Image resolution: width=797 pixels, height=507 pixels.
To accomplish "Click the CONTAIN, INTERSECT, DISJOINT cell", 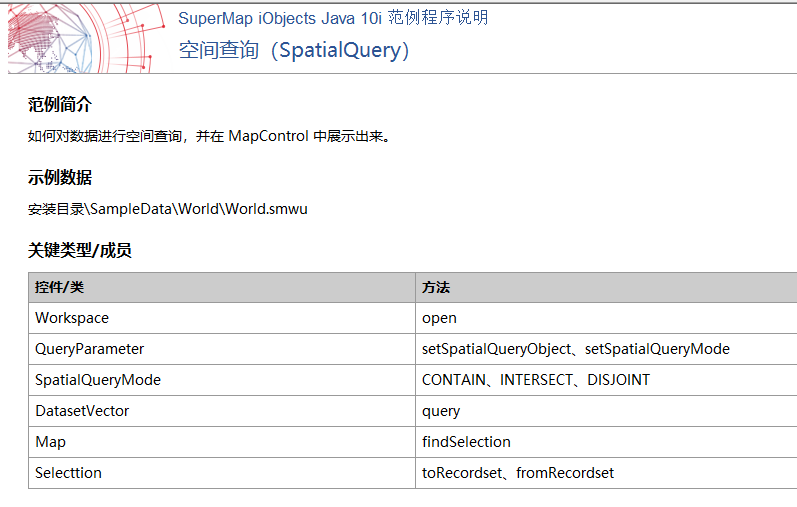I will point(606,380).
